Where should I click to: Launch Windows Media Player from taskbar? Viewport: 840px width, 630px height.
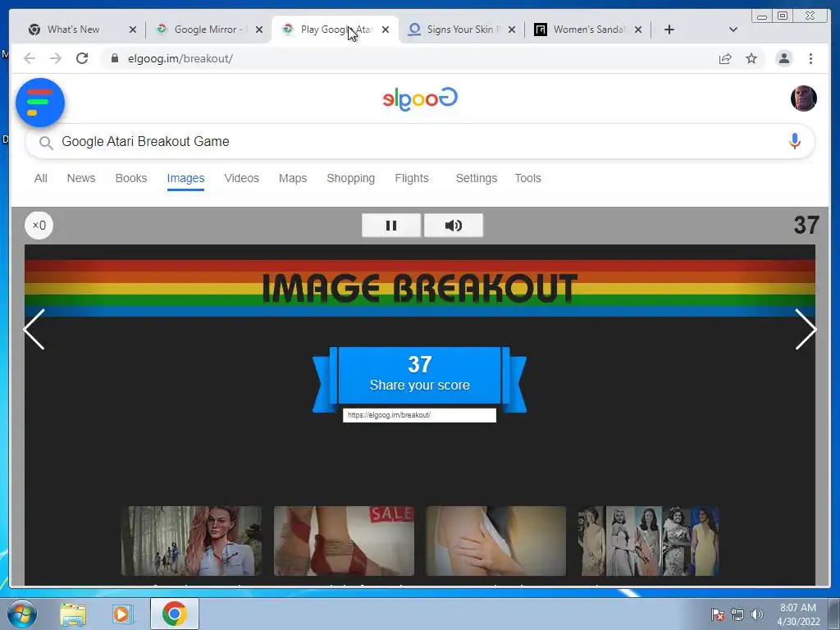click(122, 614)
